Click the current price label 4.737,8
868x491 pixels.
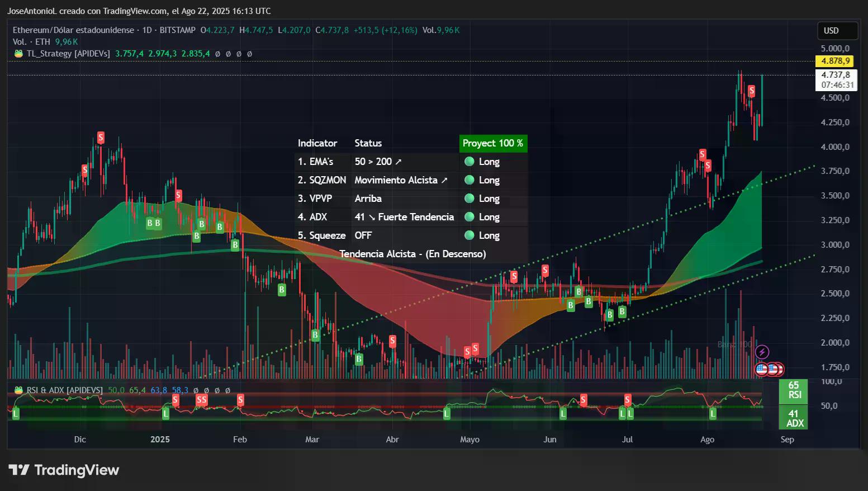pyautogui.click(x=836, y=75)
